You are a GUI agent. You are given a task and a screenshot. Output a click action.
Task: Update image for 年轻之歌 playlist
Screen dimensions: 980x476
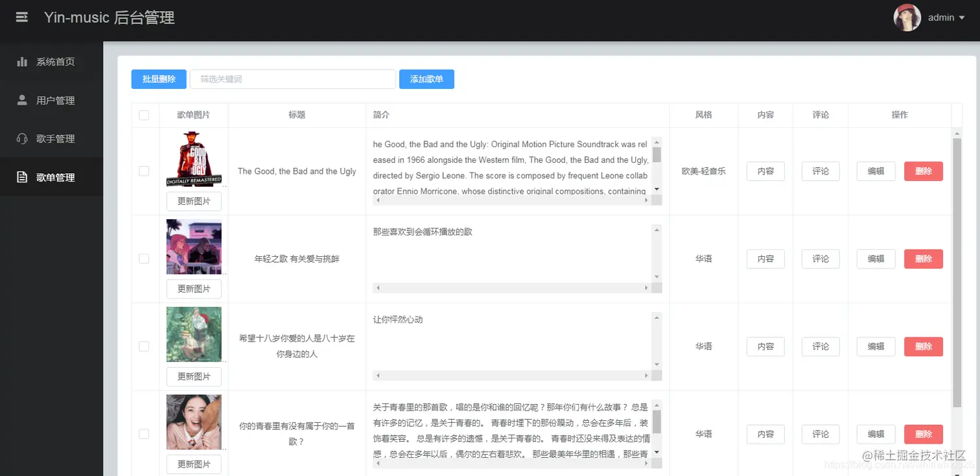pyautogui.click(x=194, y=289)
